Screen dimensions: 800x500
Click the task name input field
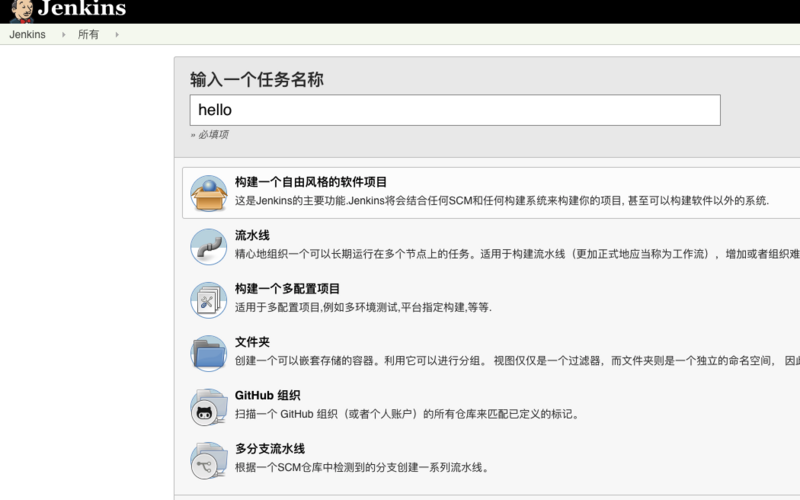click(455, 110)
